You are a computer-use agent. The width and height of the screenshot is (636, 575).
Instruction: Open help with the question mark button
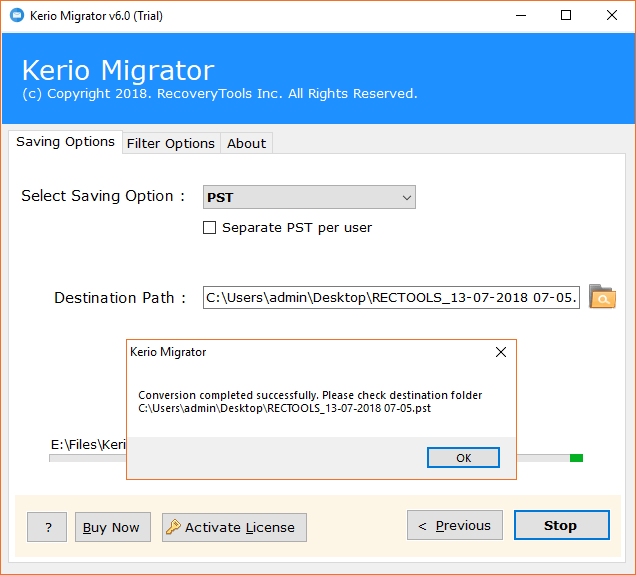tap(47, 527)
